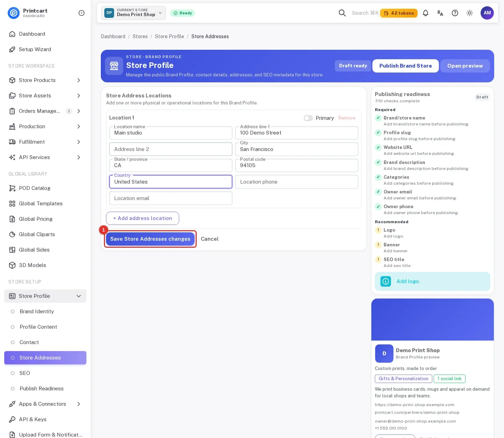
Task: Click the Global Pricing document icon
Action: point(12,219)
